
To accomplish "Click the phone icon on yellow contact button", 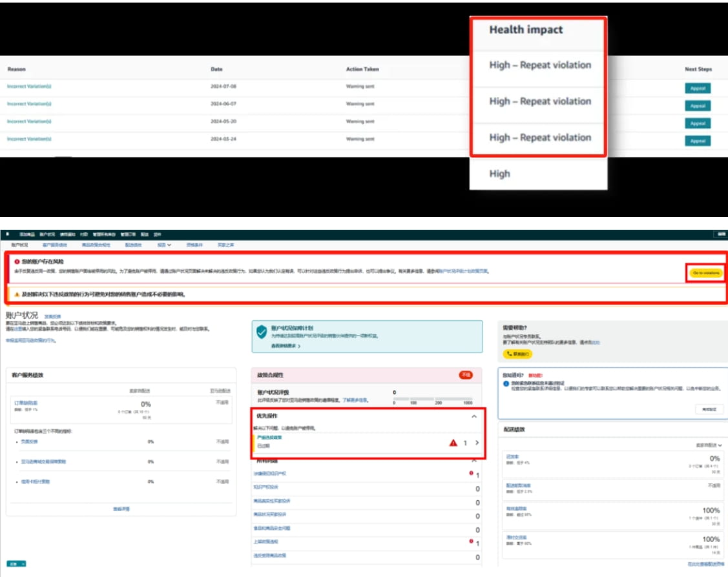I will coord(509,354).
